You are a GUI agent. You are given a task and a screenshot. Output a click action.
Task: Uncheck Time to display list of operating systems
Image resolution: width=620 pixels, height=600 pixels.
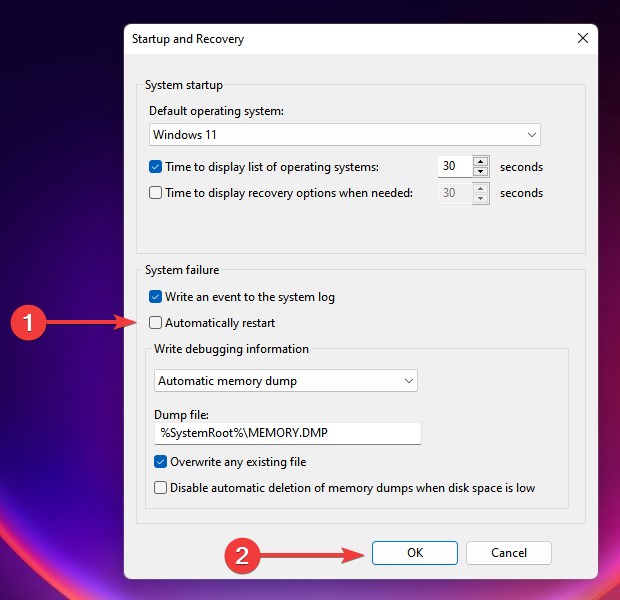[x=155, y=167]
